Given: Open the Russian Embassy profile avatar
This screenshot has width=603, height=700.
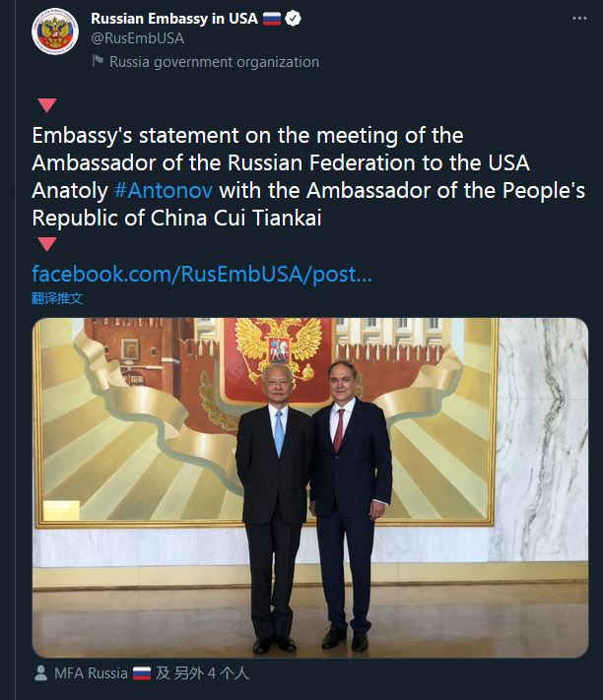Looking at the screenshot, I should tap(54, 32).
